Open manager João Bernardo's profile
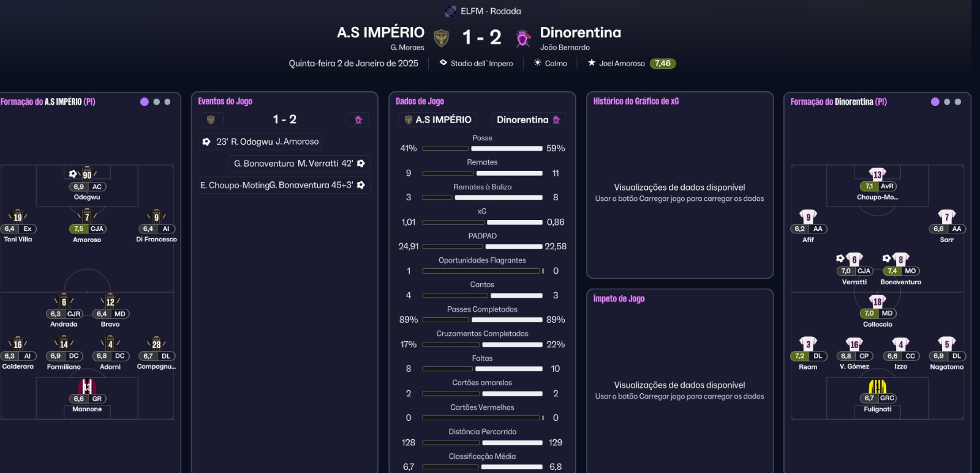The height and width of the screenshot is (473, 980). (x=565, y=48)
